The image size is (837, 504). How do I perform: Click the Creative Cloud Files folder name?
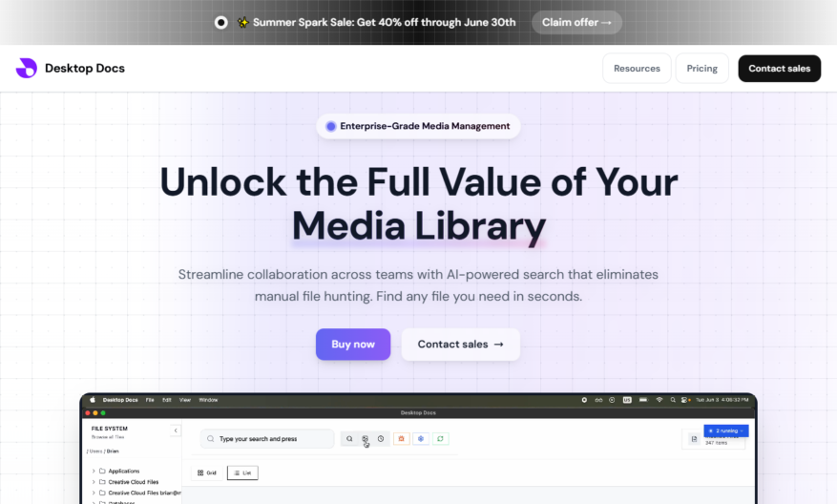coord(134,482)
